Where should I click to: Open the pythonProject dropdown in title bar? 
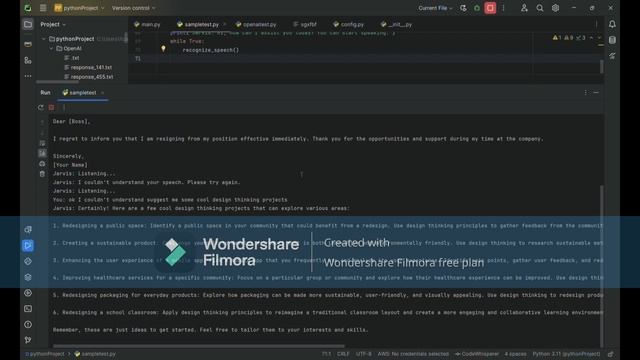[80, 8]
